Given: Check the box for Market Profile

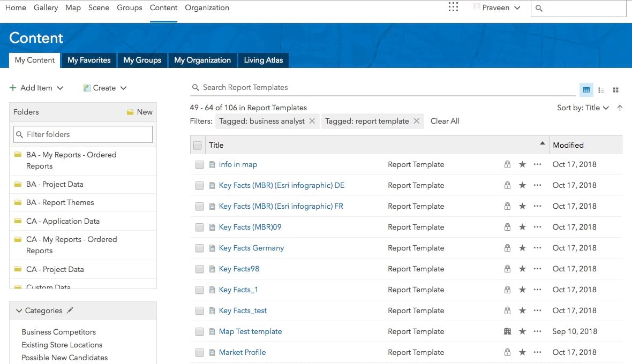Looking at the screenshot, I should point(200,353).
